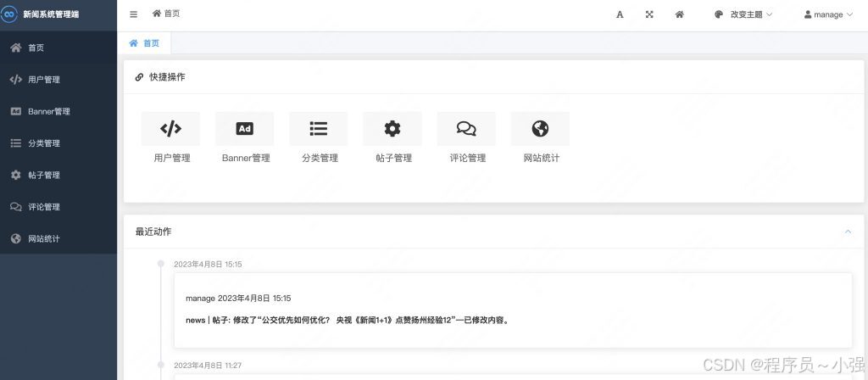Select 网站统计 in the sidebar menu
The height and width of the screenshot is (380, 868).
[58, 238]
